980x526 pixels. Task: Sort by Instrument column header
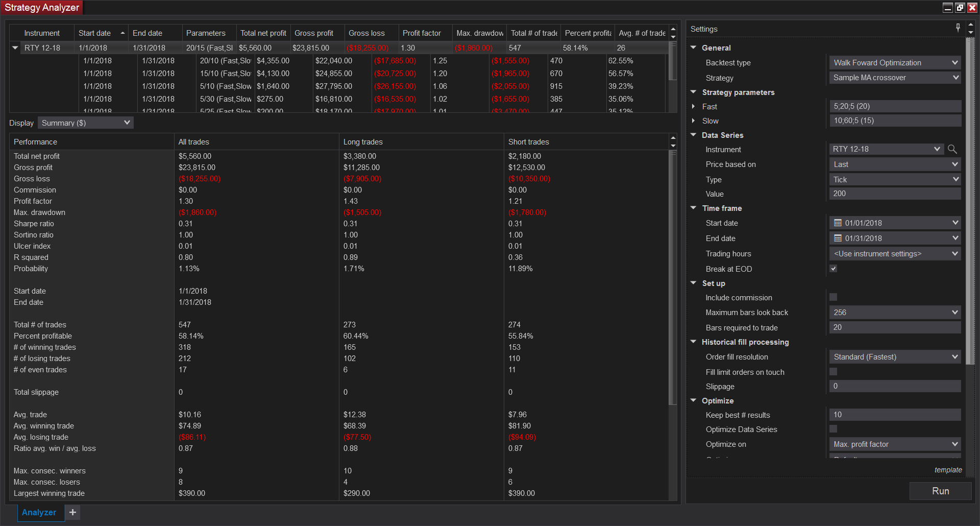click(x=42, y=33)
